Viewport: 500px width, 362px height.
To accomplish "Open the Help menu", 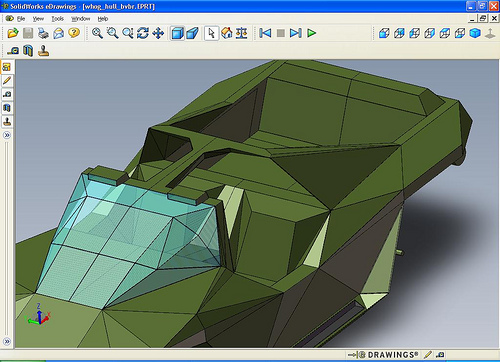I will pos(103,19).
